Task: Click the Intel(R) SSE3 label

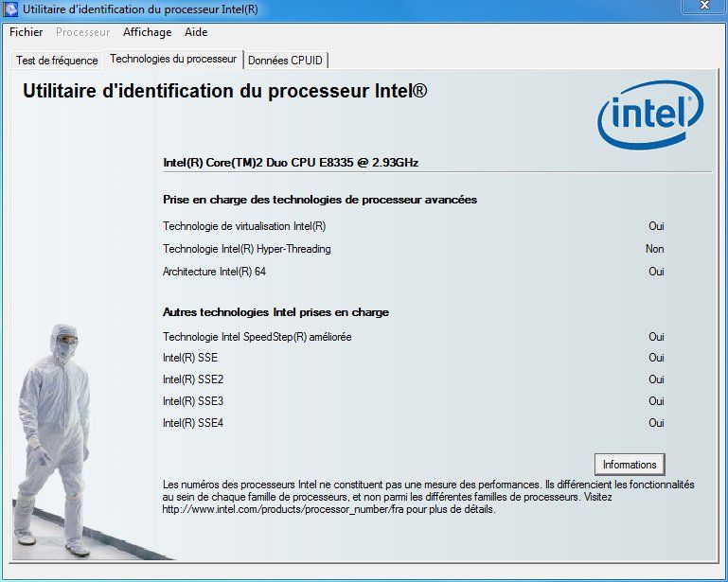Action: tap(193, 401)
